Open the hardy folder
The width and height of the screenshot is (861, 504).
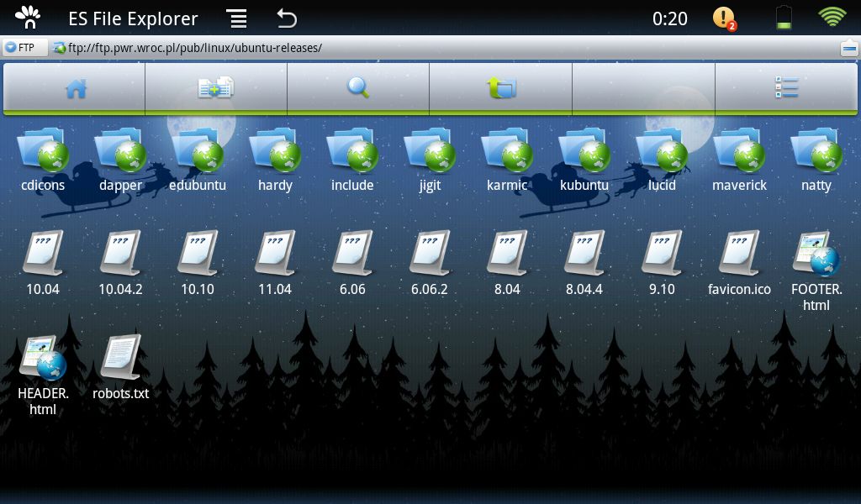pos(275,160)
